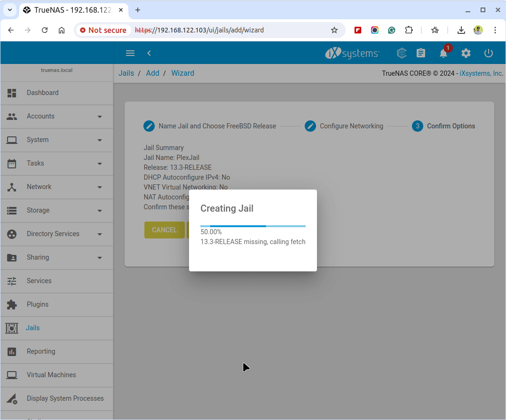Click the iXsystems logo
The width and height of the screenshot is (506, 420).
(352, 53)
